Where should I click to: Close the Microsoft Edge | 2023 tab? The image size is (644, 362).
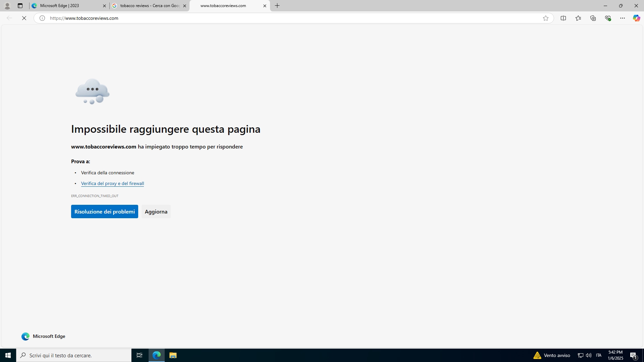[104, 6]
